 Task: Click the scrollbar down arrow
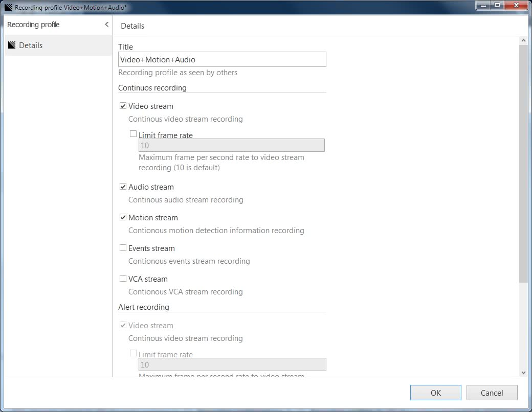pyautogui.click(x=524, y=373)
